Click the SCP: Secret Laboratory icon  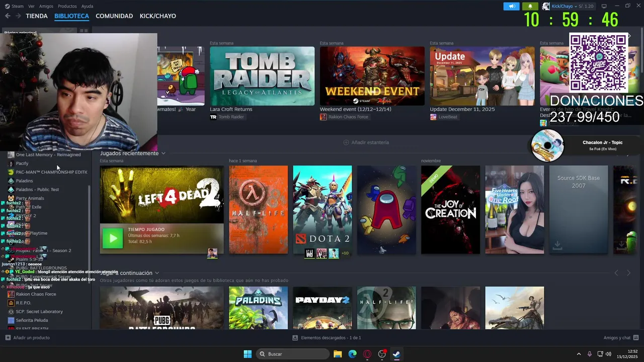(11, 311)
